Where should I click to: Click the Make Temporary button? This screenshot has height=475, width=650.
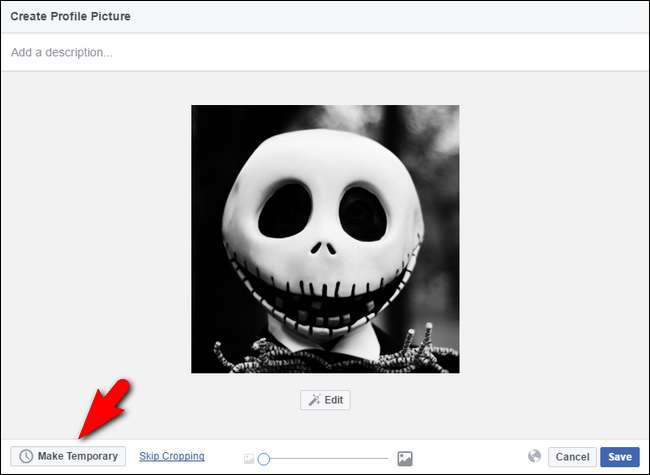click(x=68, y=456)
